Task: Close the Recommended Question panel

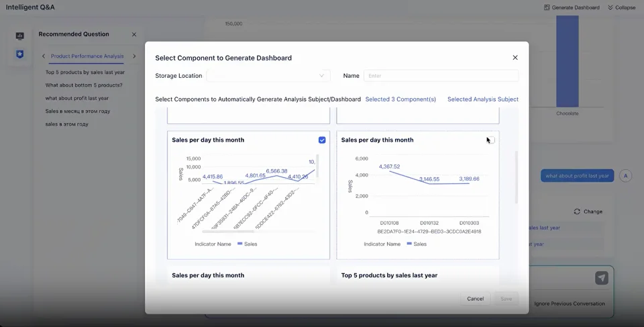Action: tap(133, 34)
